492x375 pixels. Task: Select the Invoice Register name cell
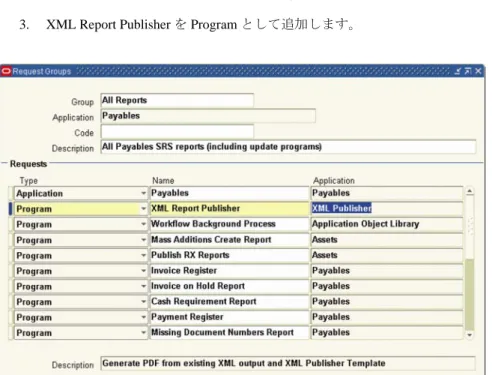coord(229,271)
